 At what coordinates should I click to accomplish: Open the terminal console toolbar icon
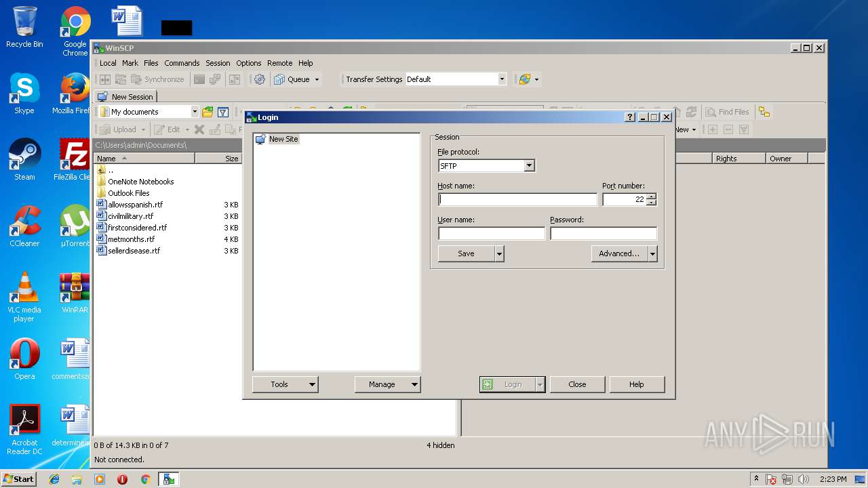pyautogui.click(x=199, y=79)
